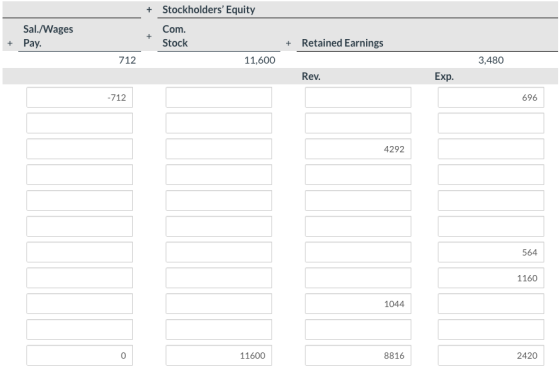Click the Rev. field just above the 8816 total
This screenshot has width=560, height=382.
(358, 329)
